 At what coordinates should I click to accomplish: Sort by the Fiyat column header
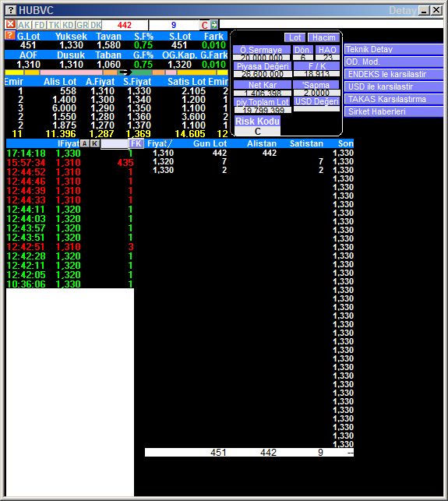pyautogui.click(x=159, y=143)
